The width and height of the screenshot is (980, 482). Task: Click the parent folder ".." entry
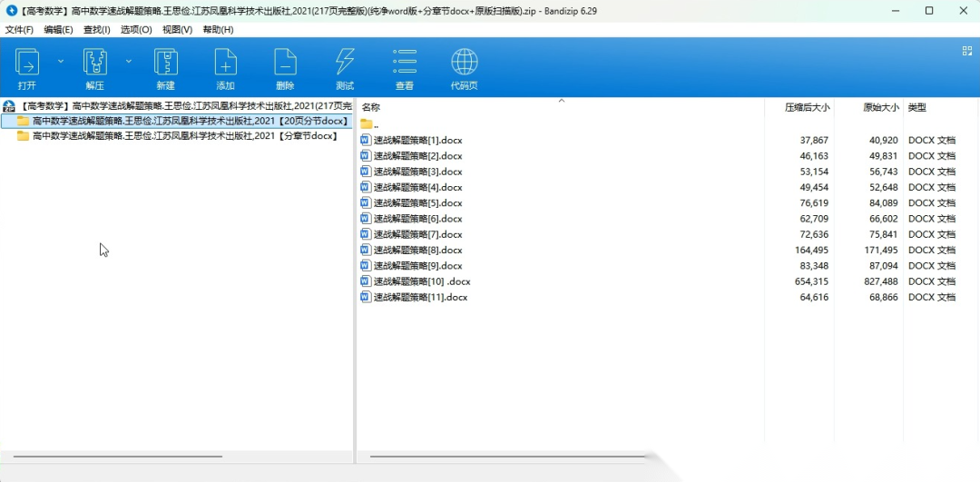coord(367,124)
